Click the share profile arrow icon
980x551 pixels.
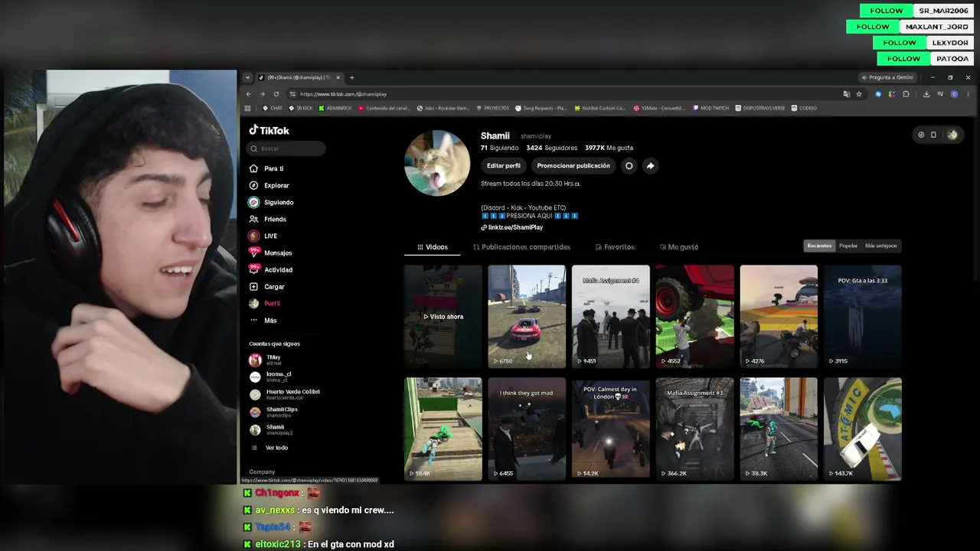pos(650,165)
